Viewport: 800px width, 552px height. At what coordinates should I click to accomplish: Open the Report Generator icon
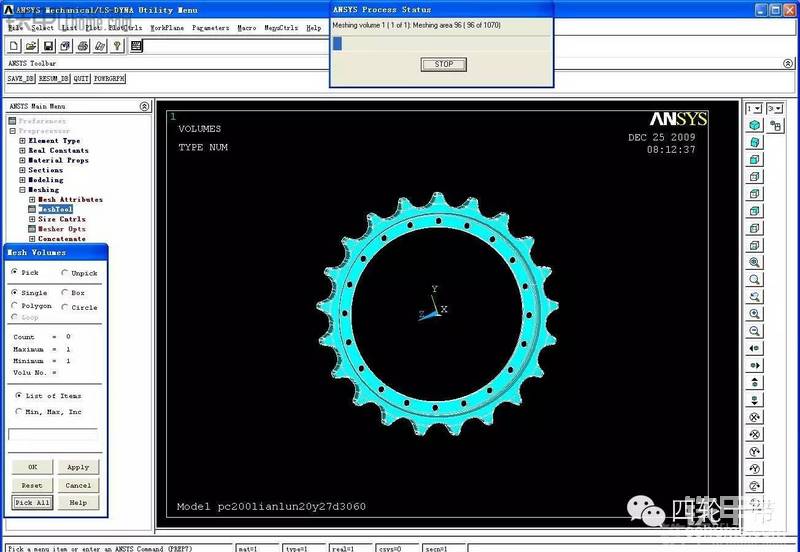(x=100, y=46)
